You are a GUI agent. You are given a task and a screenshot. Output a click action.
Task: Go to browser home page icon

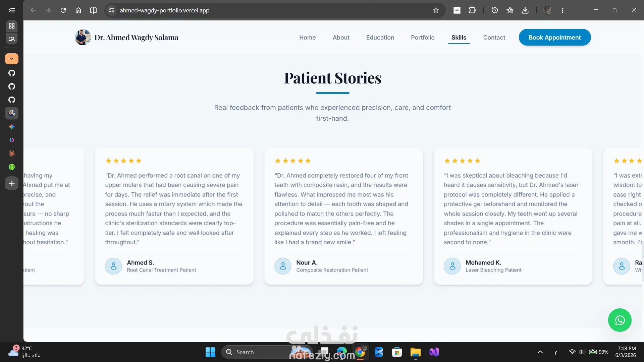pyautogui.click(x=78, y=10)
